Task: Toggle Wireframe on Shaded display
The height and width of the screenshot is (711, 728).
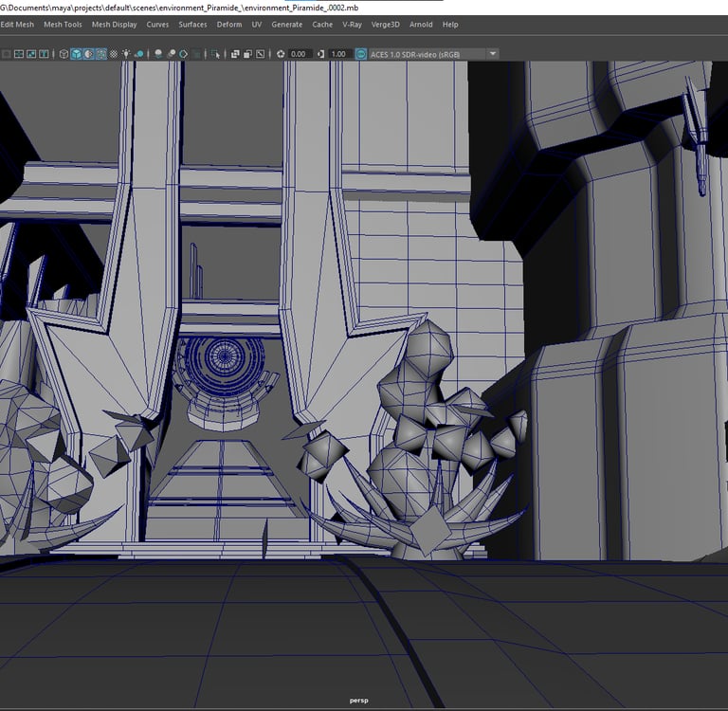Action: click(100, 54)
